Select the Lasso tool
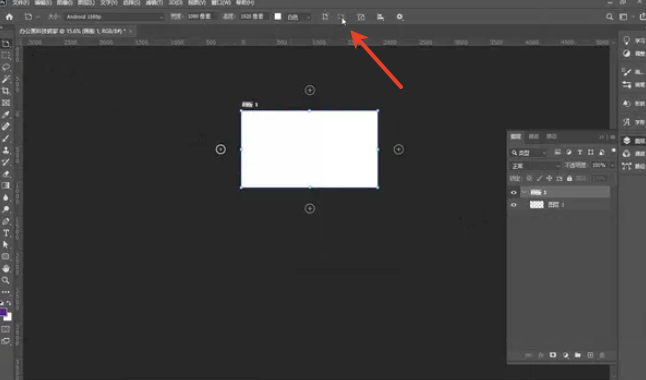Screen dimensions: 646x380 point(6,67)
